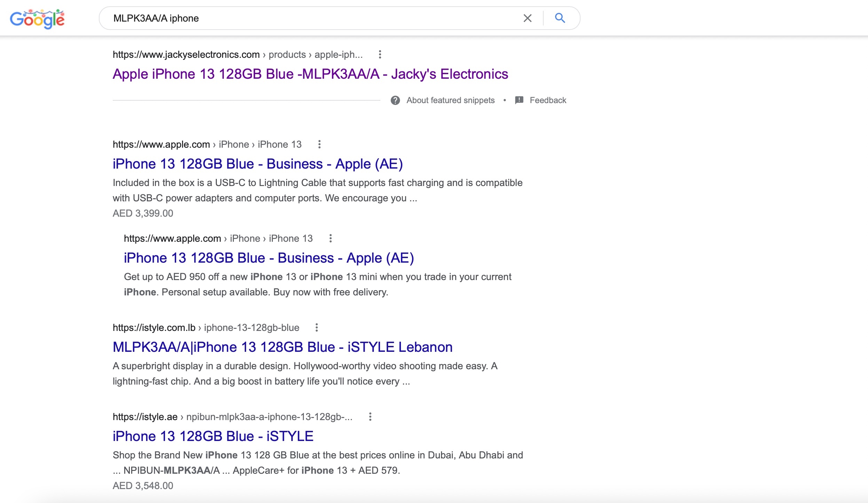Click into the search query input field

click(313, 18)
